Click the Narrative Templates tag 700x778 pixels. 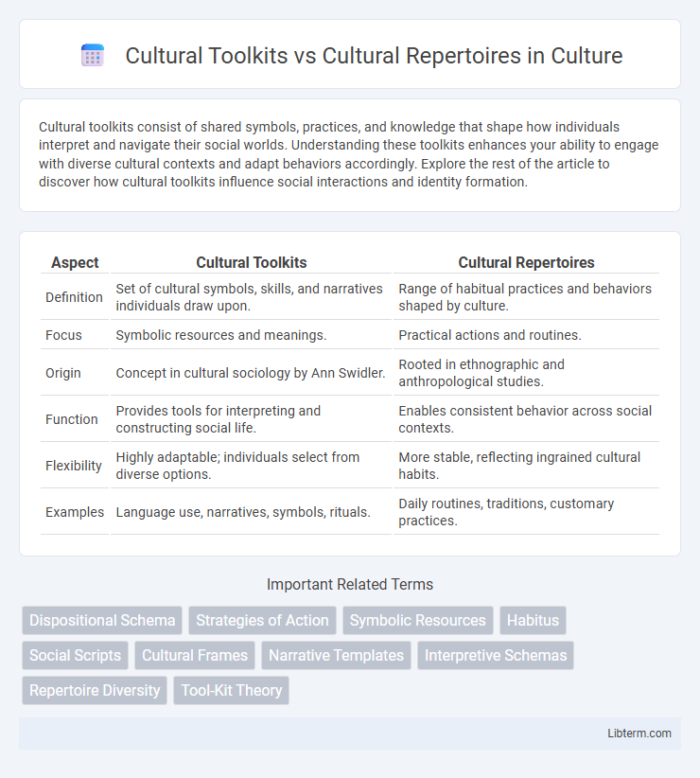point(336,656)
